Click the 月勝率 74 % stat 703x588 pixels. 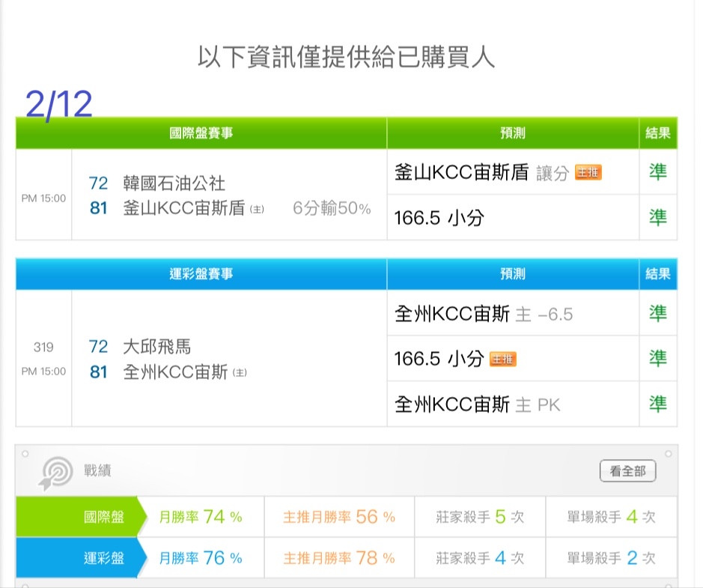[x=201, y=517]
